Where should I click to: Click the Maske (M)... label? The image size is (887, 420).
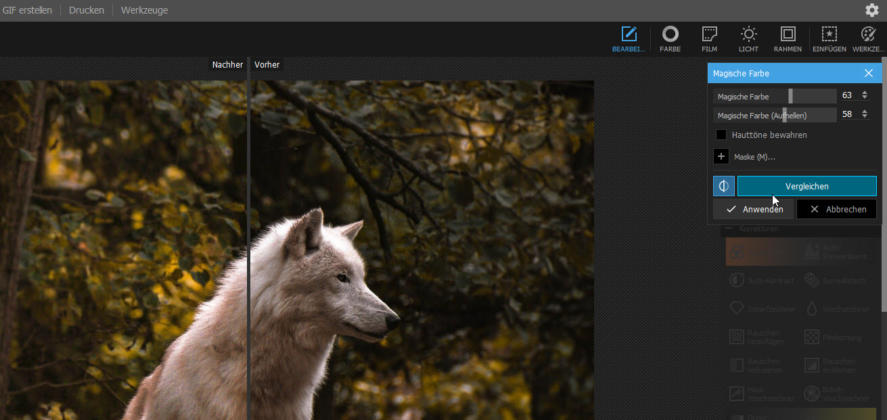tap(754, 157)
